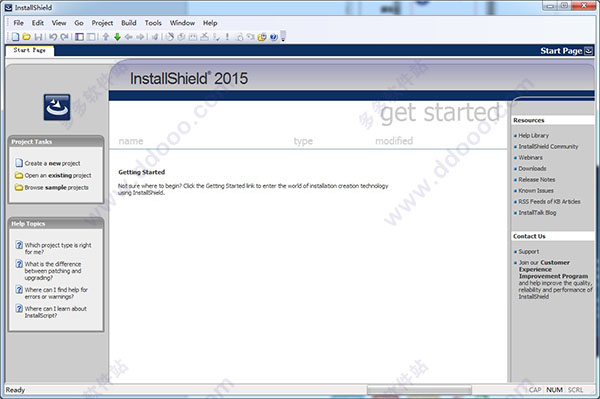Open the Tools menu
Screen dimensions: 600x399
tap(153, 23)
